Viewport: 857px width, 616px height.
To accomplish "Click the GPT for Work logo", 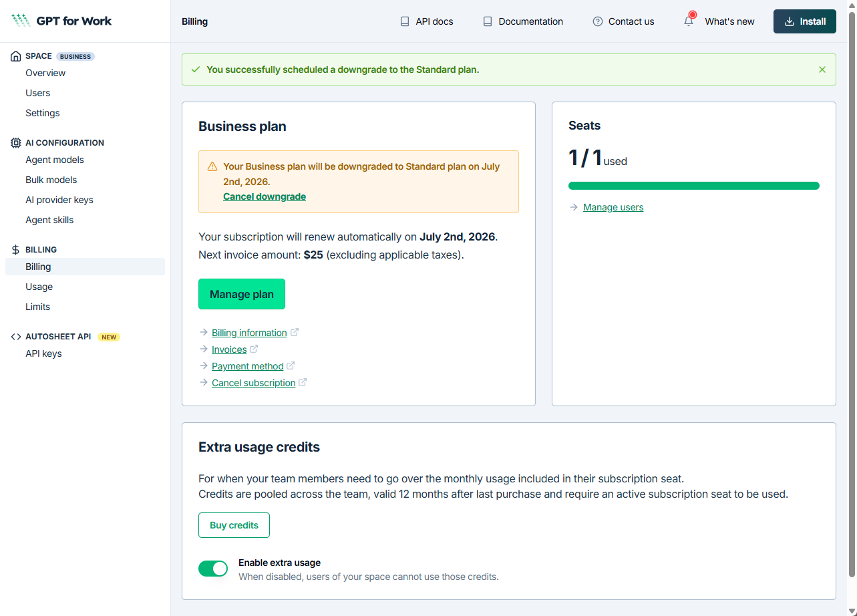I will [61, 21].
